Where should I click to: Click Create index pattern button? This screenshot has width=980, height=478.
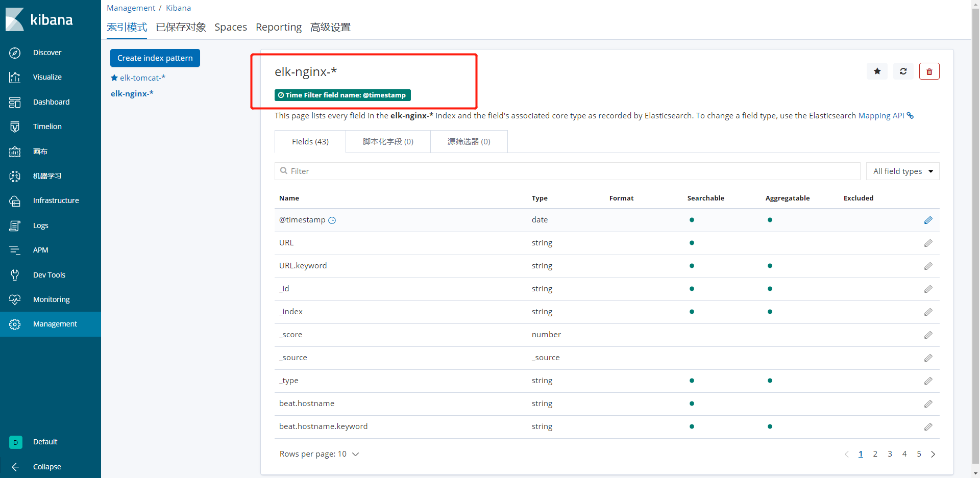point(155,58)
